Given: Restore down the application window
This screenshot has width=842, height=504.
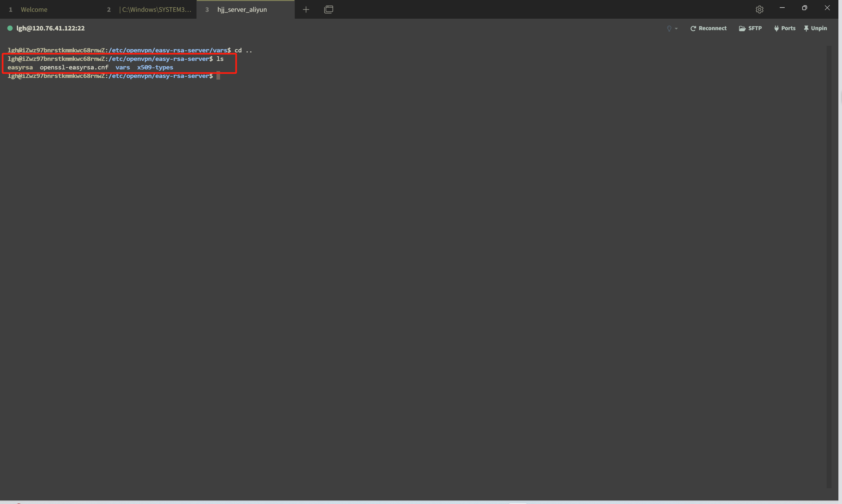Looking at the screenshot, I should pyautogui.click(x=804, y=8).
